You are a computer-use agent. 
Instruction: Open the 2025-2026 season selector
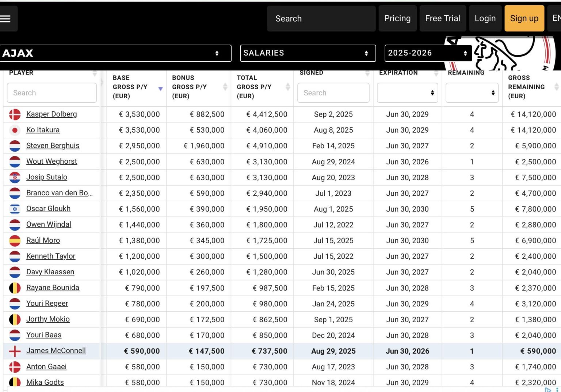(x=428, y=53)
